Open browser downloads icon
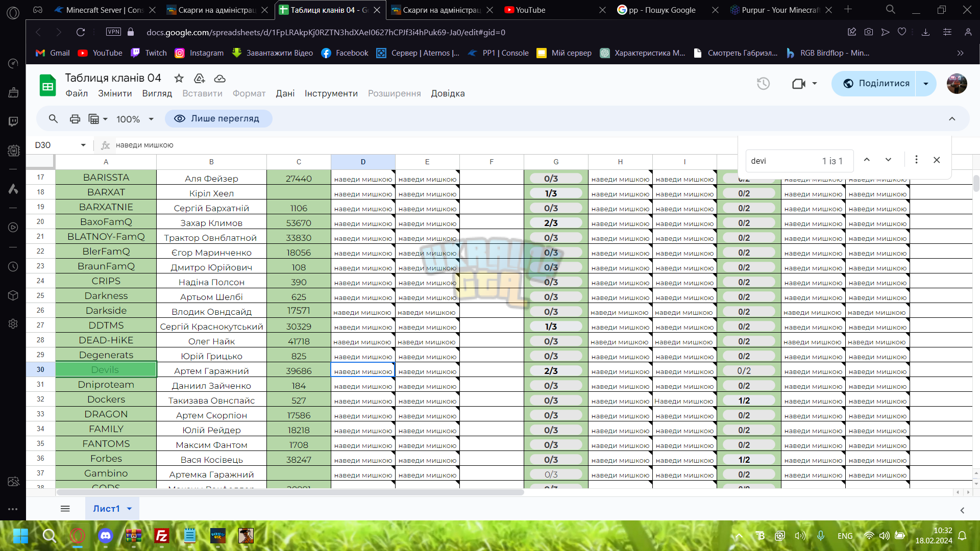Image resolution: width=980 pixels, height=551 pixels. (925, 32)
